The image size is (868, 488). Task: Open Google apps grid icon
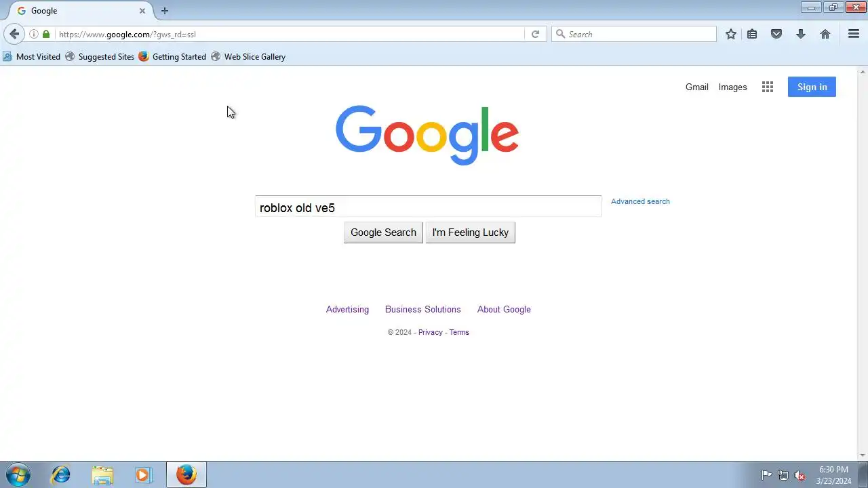point(768,87)
